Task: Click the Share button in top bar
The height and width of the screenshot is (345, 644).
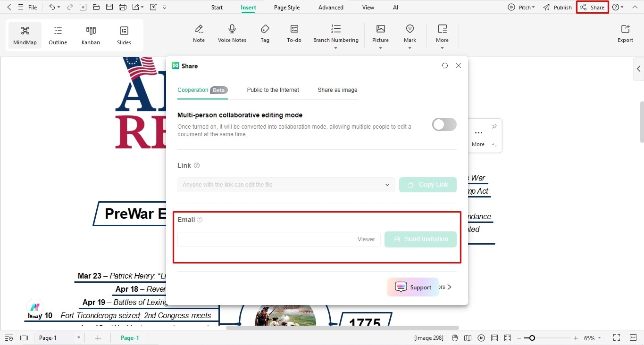Action: point(592,8)
